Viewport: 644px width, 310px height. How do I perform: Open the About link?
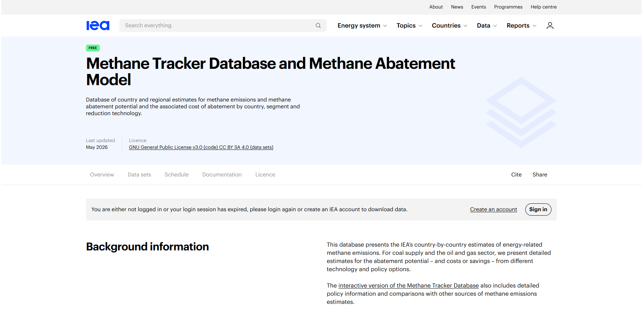coord(436,7)
